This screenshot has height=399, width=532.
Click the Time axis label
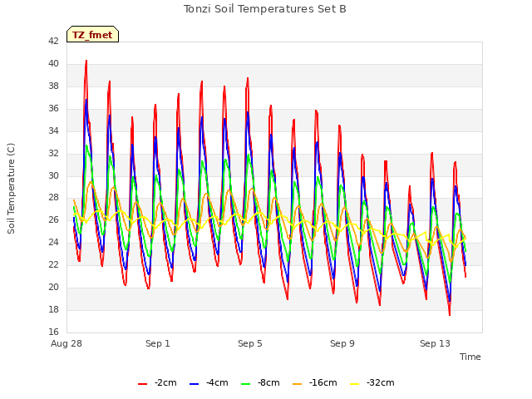tap(470, 357)
